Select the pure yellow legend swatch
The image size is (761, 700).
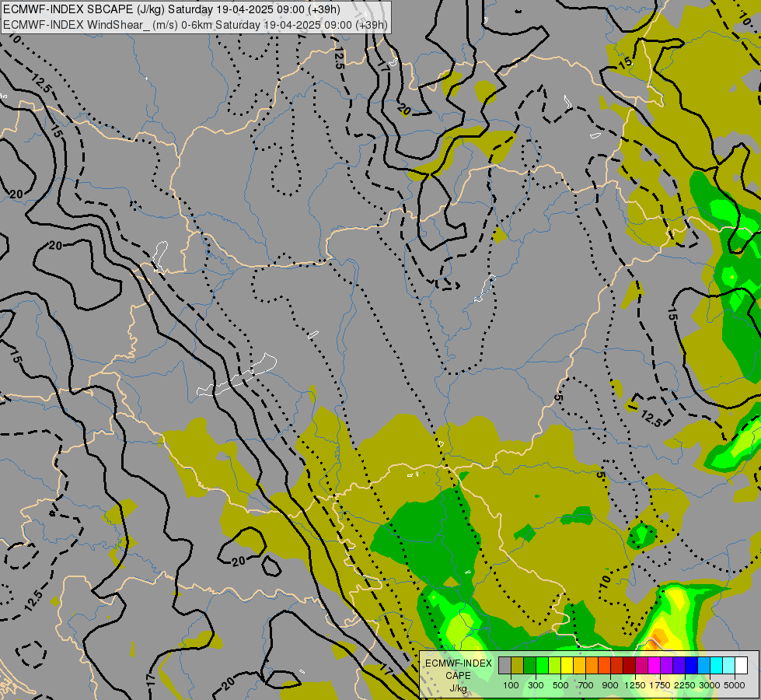tap(567, 665)
